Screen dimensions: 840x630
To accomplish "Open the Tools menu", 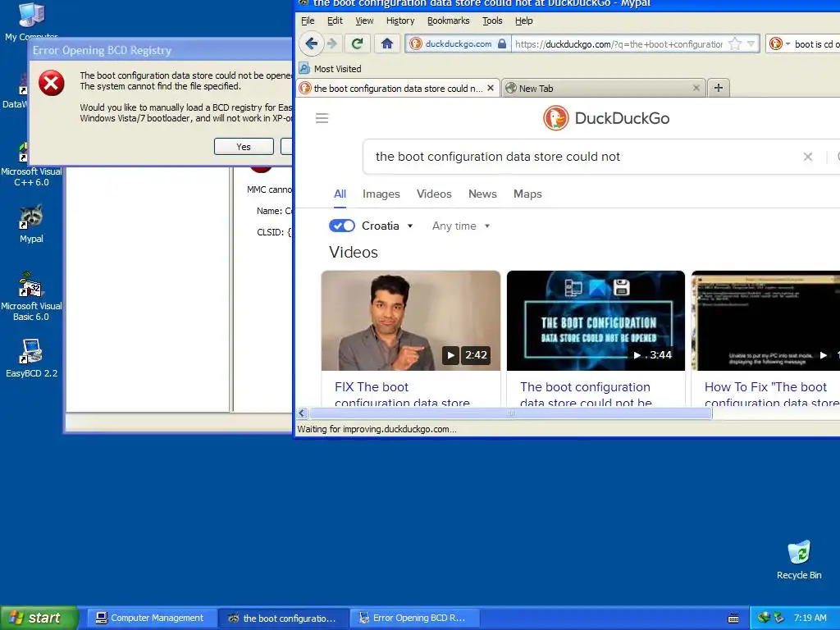I will coord(492,21).
